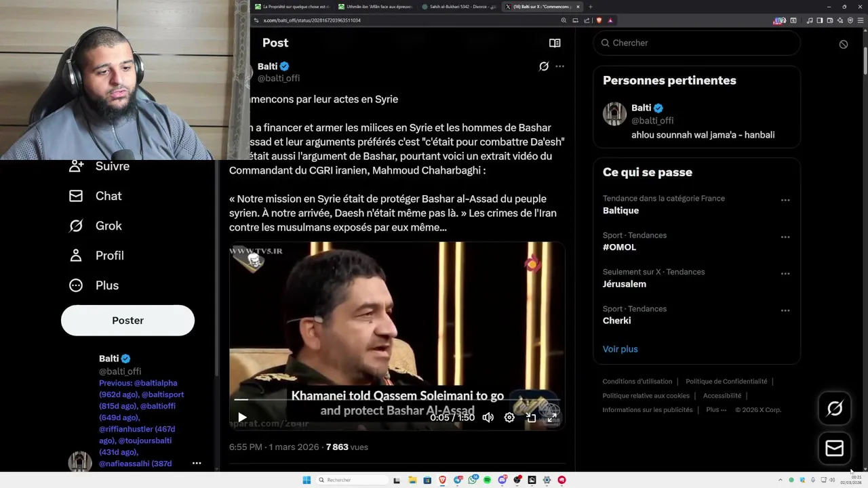
Task: Click the music note icon in browser toolbar
Action: coord(810,20)
